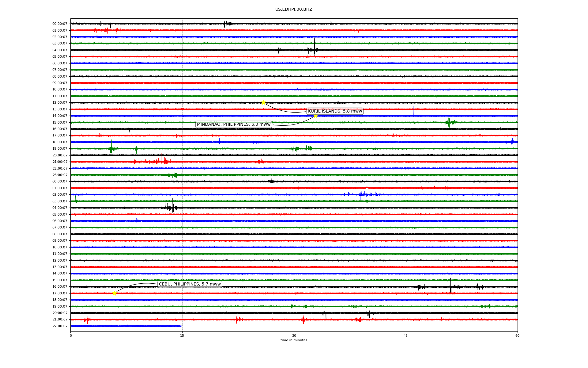
Task: Click the Kuril Islands yellow star marker
Action: (263, 102)
